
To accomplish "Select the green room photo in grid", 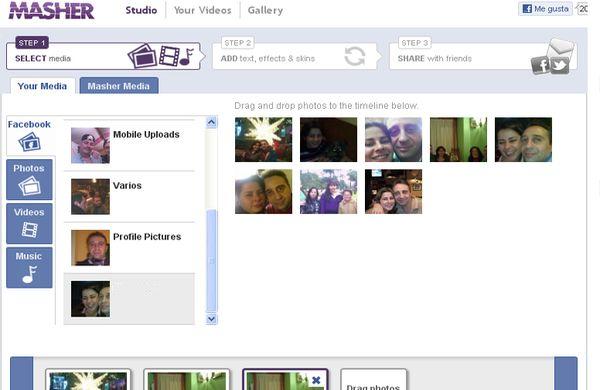I will tap(458, 140).
